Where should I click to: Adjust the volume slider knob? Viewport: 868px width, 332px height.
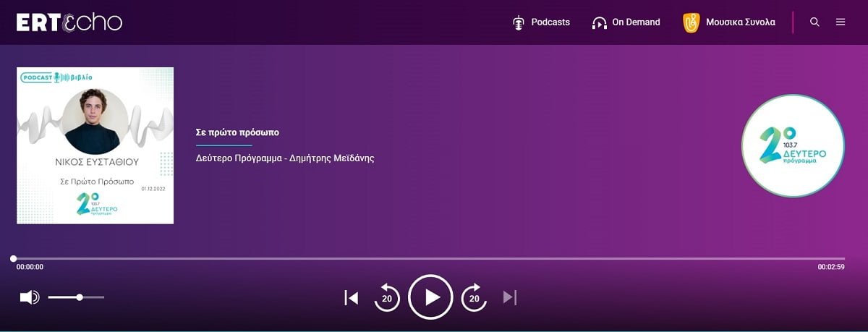tap(80, 297)
